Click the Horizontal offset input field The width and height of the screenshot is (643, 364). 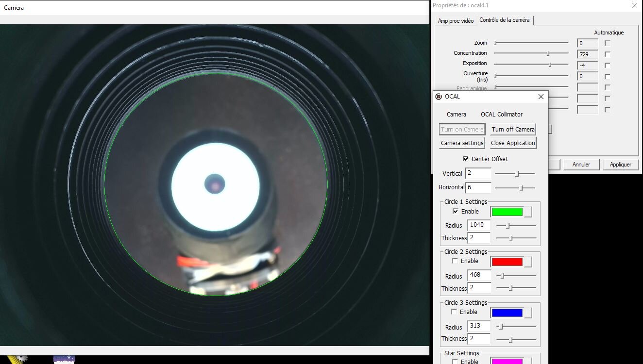click(x=478, y=187)
